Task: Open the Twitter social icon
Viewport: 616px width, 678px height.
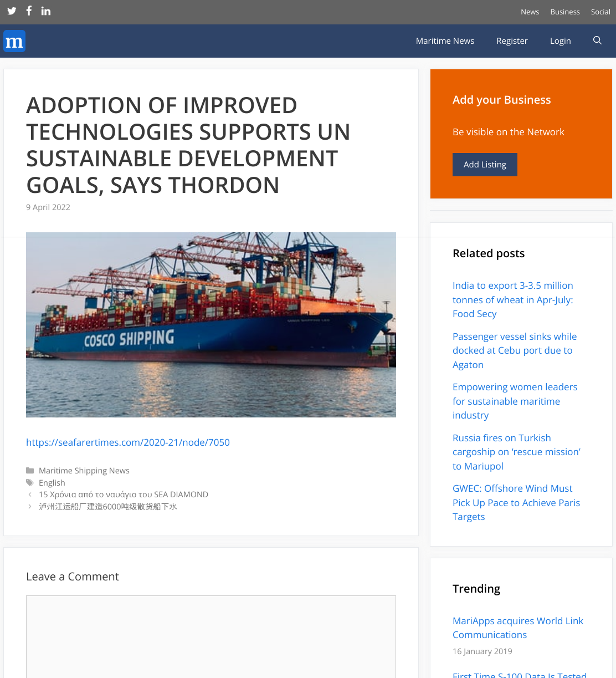Action: point(12,11)
